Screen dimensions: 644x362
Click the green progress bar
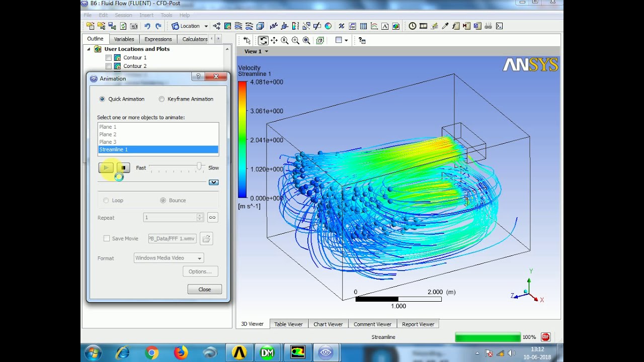tap(488, 337)
